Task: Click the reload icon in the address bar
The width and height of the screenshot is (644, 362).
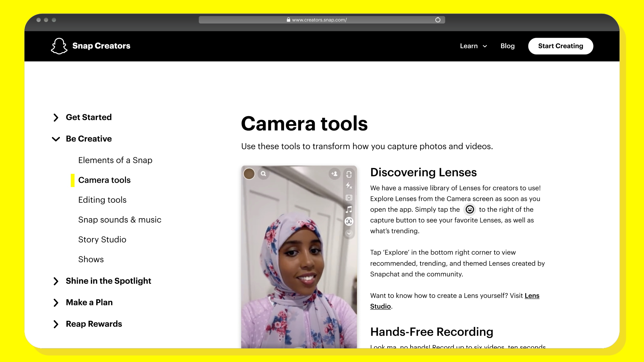Action: [438, 20]
